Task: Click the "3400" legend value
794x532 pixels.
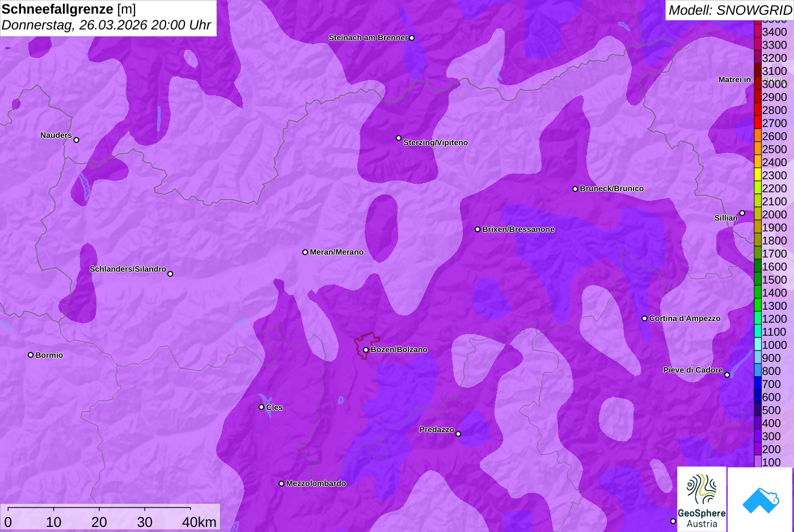Action: tap(775, 32)
